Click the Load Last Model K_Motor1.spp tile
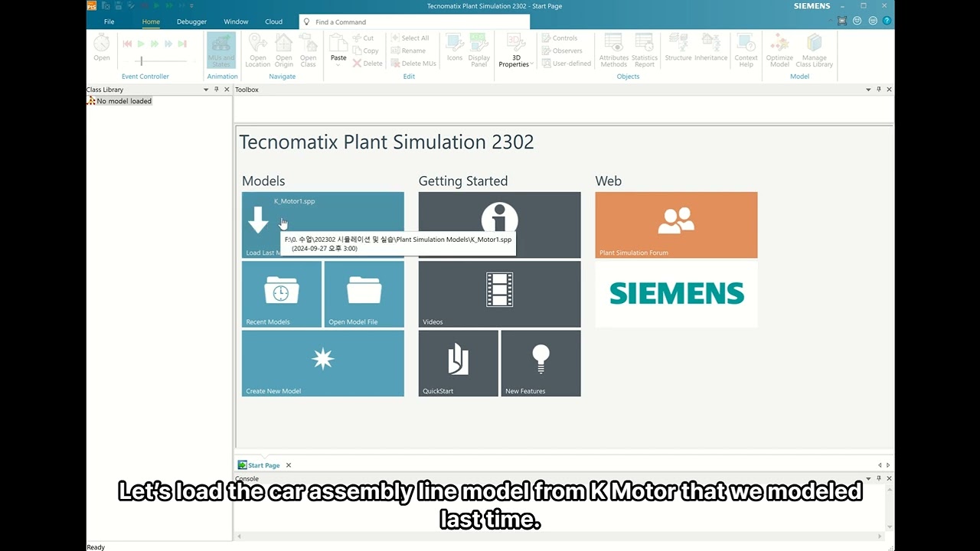The image size is (980, 551). point(323,225)
